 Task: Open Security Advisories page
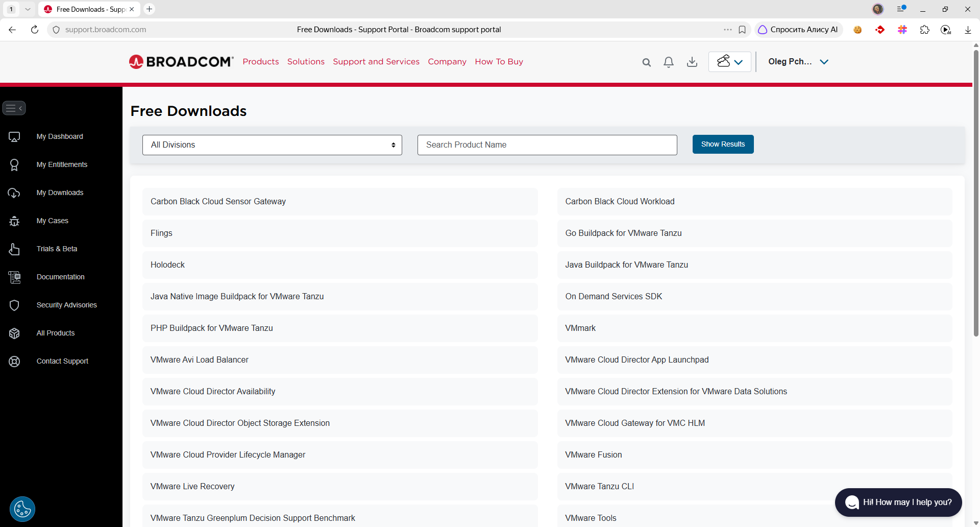click(66, 305)
